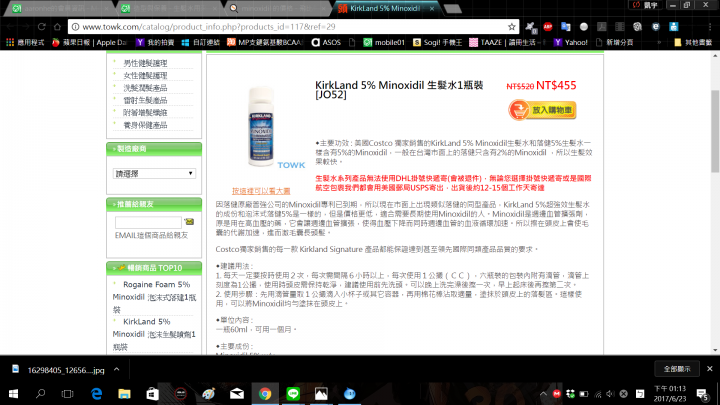Open 養身保健產品 category
Screen dimensions: 720x405
tap(145, 125)
